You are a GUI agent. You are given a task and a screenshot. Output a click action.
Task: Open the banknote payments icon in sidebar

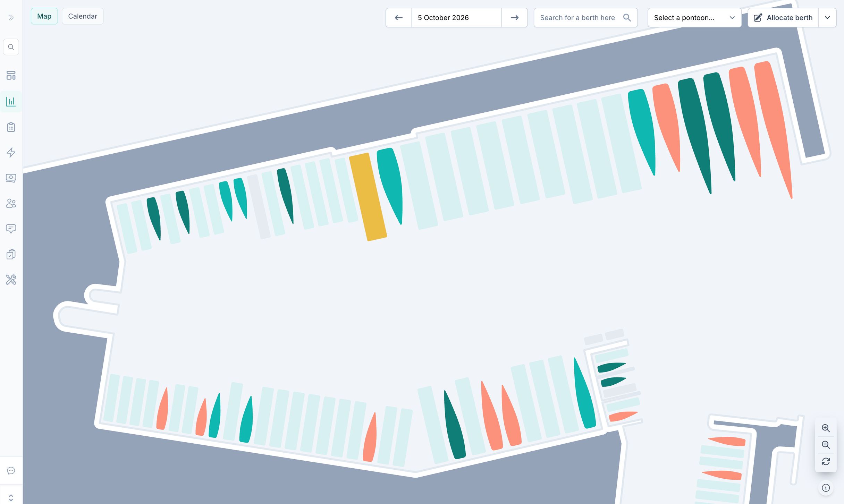(11, 178)
